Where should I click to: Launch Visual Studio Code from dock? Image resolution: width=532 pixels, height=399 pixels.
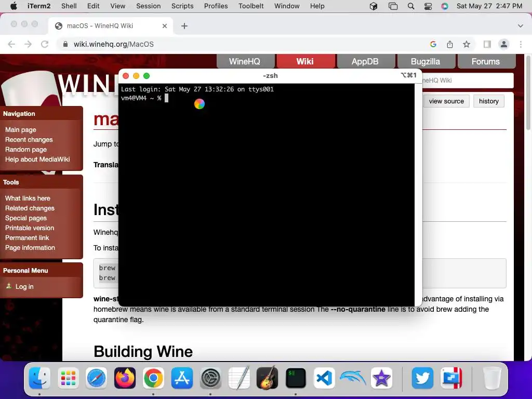(x=324, y=378)
